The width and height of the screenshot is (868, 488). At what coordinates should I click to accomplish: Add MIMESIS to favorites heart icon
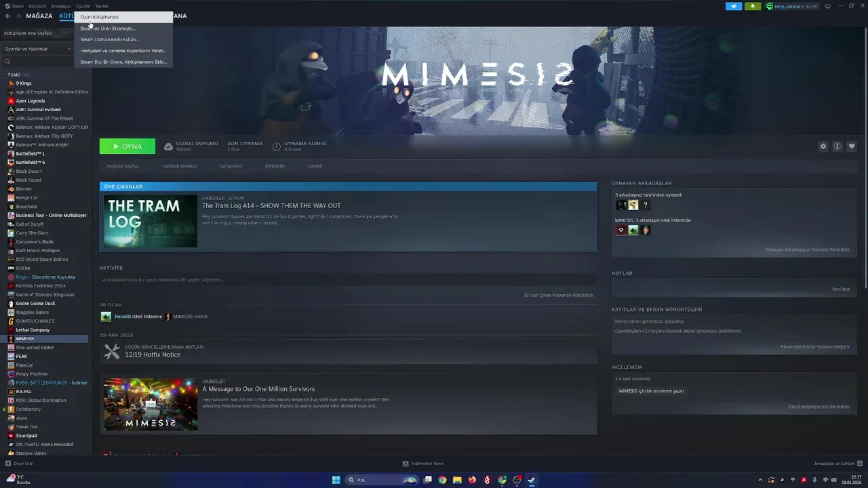coord(852,146)
